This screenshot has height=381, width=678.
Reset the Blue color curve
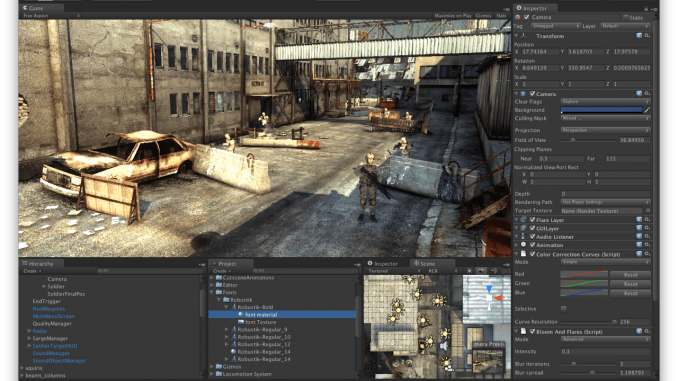(x=630, y=293)
